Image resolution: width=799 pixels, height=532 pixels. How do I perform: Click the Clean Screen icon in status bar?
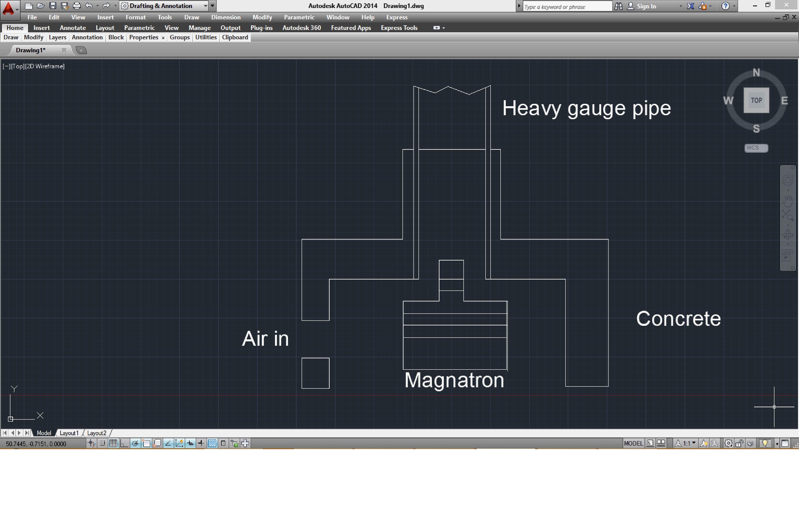point(785,443)
